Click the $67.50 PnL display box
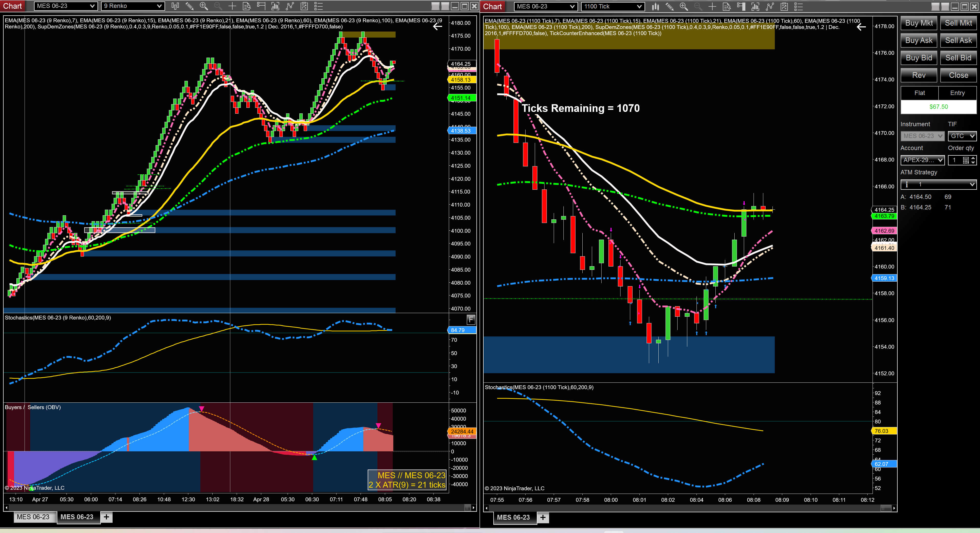The height and width of the screenshot is (533, 980). pos(939,107)
